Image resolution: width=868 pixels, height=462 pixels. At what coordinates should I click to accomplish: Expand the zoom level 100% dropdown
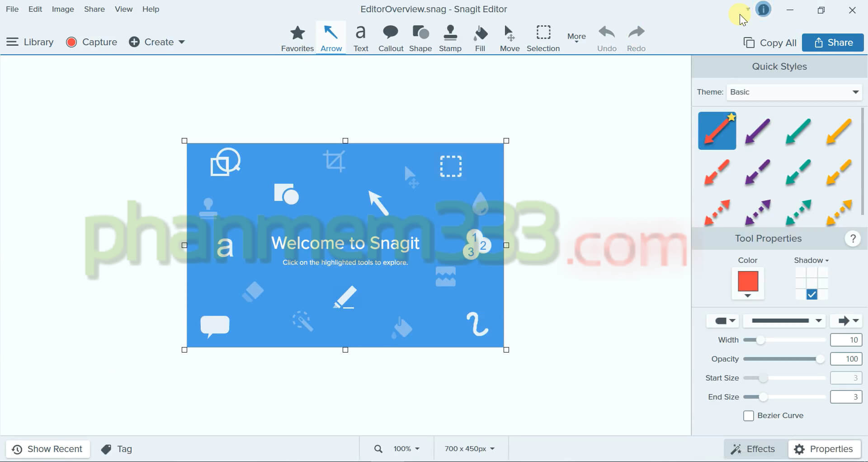[x=406, y=449]
